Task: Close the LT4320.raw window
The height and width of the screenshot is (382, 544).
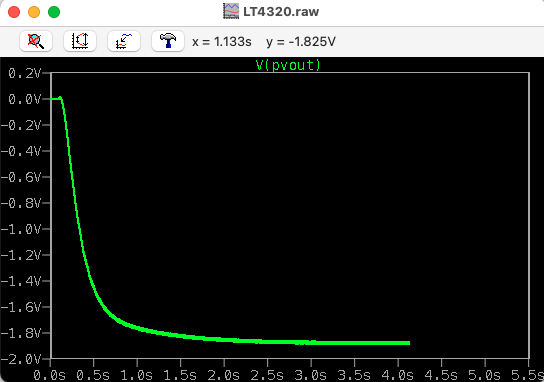Action: [14, 12]
